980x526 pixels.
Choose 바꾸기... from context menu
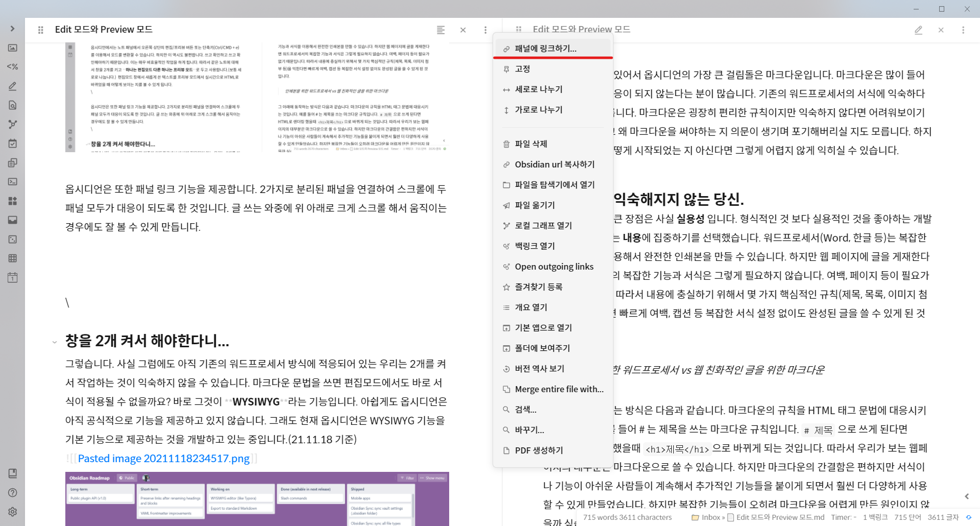click(553, 430)
